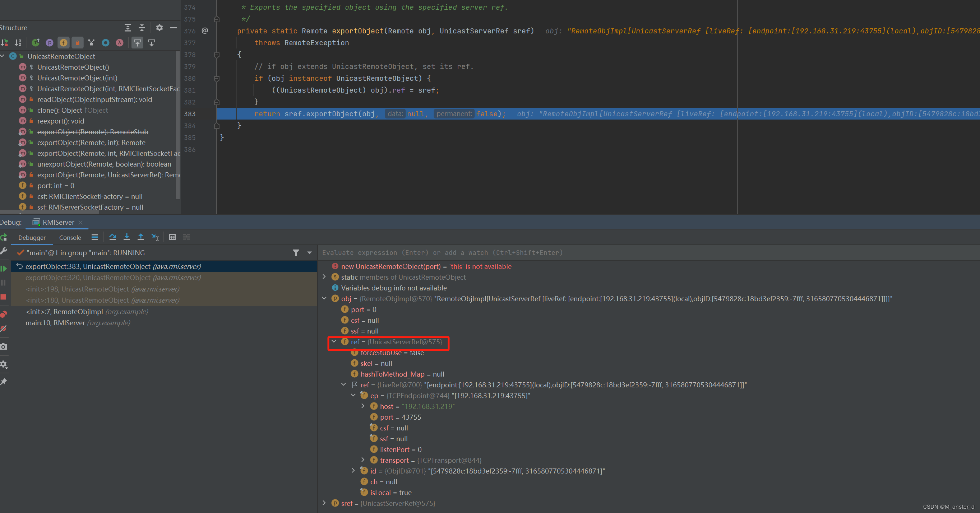Toggle Autoscroll from Source in Structure
The height and width of the screenshot is (513, 980).
click(x=151, y=43)
